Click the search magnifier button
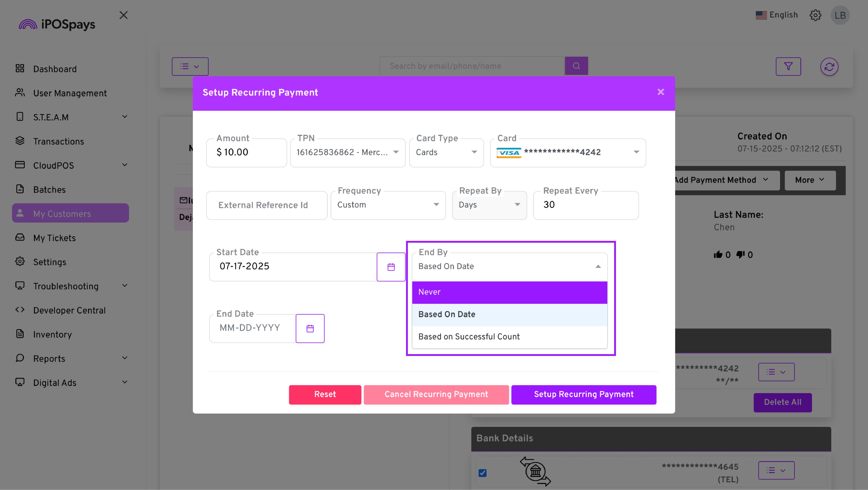Screen dimensions: 868x490 [x=576, y=66]
